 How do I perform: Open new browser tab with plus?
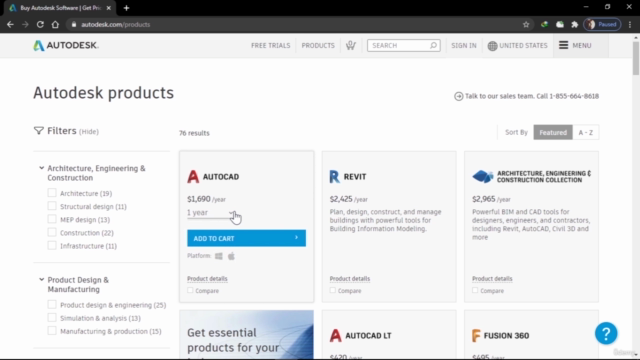[127, 8]
